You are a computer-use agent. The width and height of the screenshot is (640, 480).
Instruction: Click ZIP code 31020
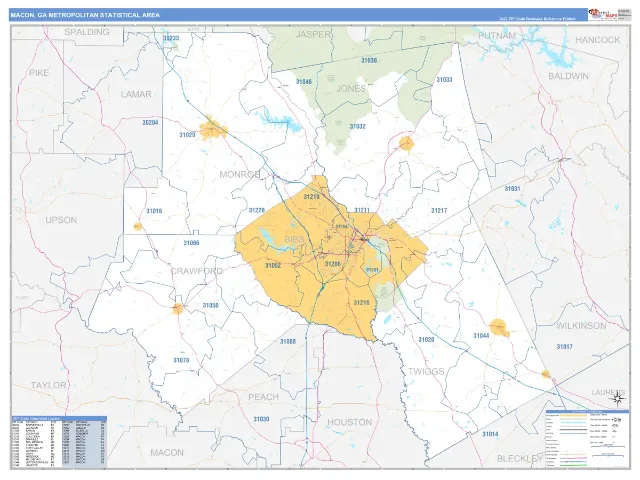pos(427,340)
